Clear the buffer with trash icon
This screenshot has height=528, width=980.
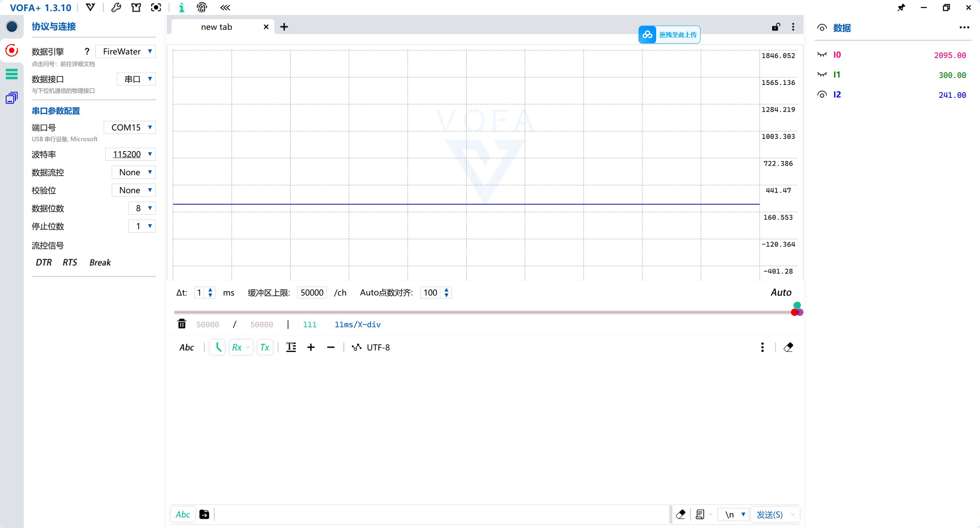[182, 324]
